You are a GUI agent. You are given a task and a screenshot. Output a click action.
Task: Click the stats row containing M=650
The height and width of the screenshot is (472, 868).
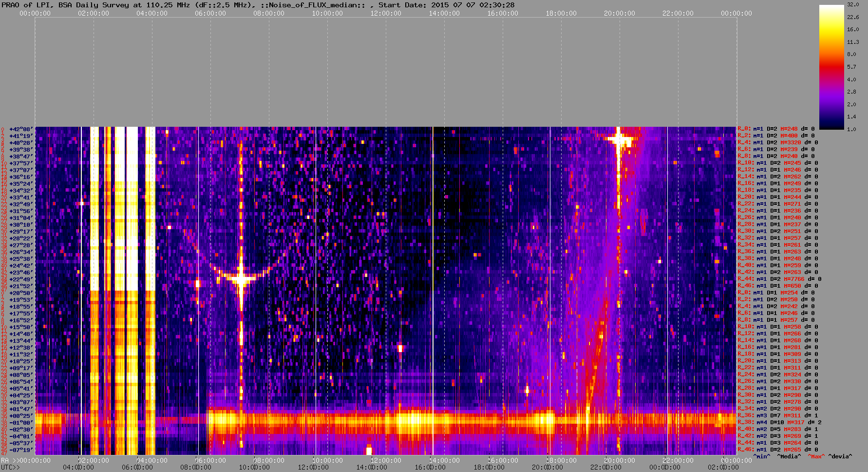pyautogui.click(x=778, y=286)
